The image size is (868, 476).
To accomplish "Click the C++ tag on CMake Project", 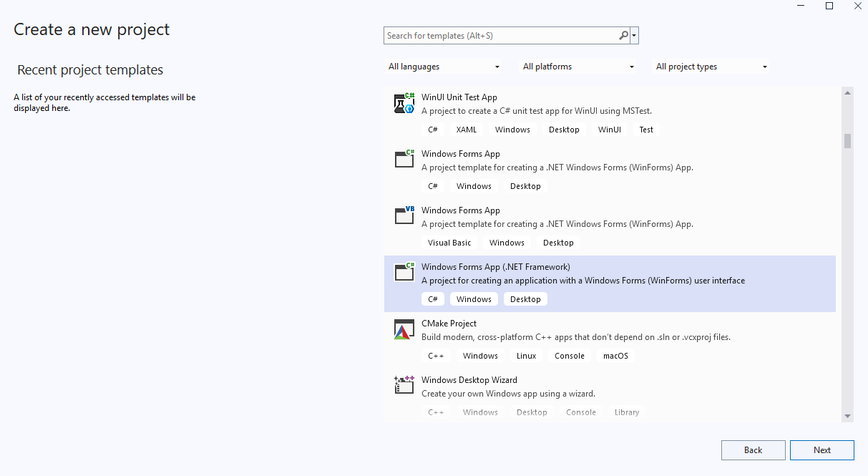I will point(436,356).
